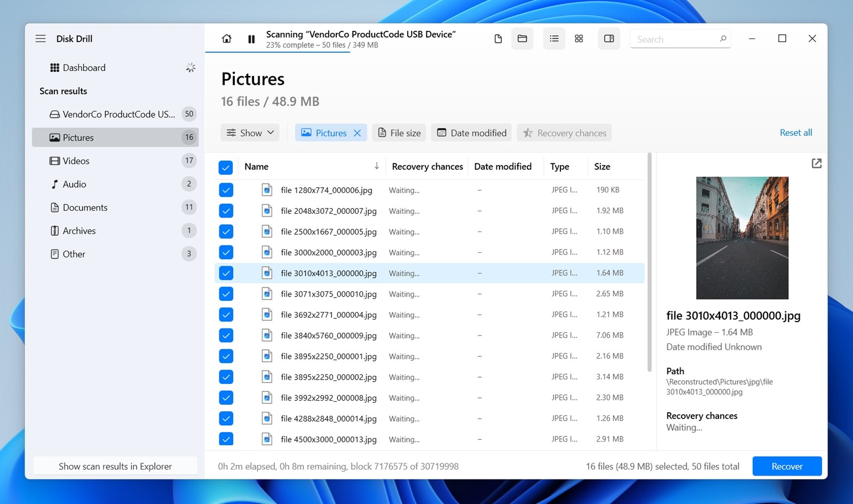Select VendorCo ProductCode USB scan result
Viewport: 853px width, 504px height.
(x=115, y=114)
